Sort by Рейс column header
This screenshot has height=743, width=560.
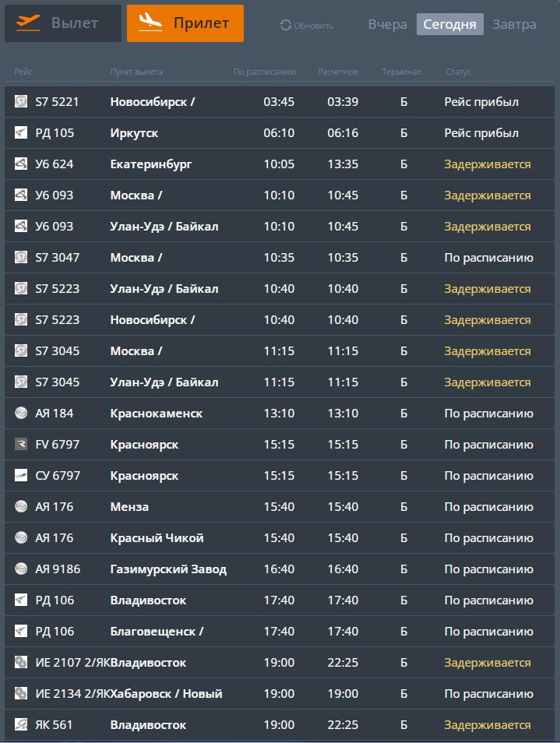point(23,72)
